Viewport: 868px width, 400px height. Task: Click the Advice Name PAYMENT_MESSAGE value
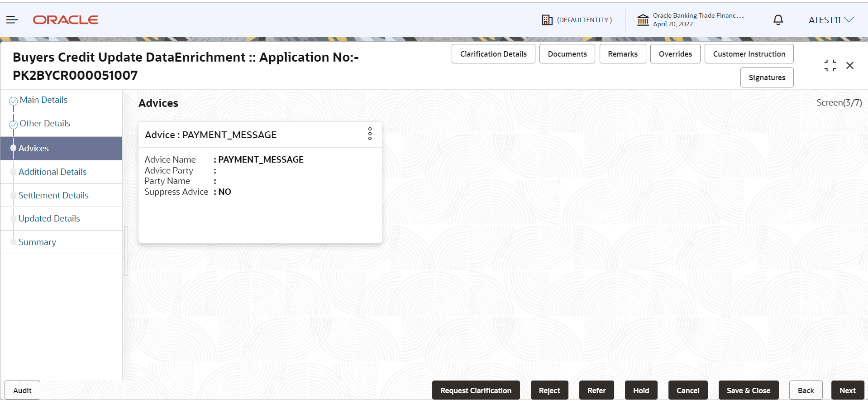pyautogui.click(x=261, y=160)
